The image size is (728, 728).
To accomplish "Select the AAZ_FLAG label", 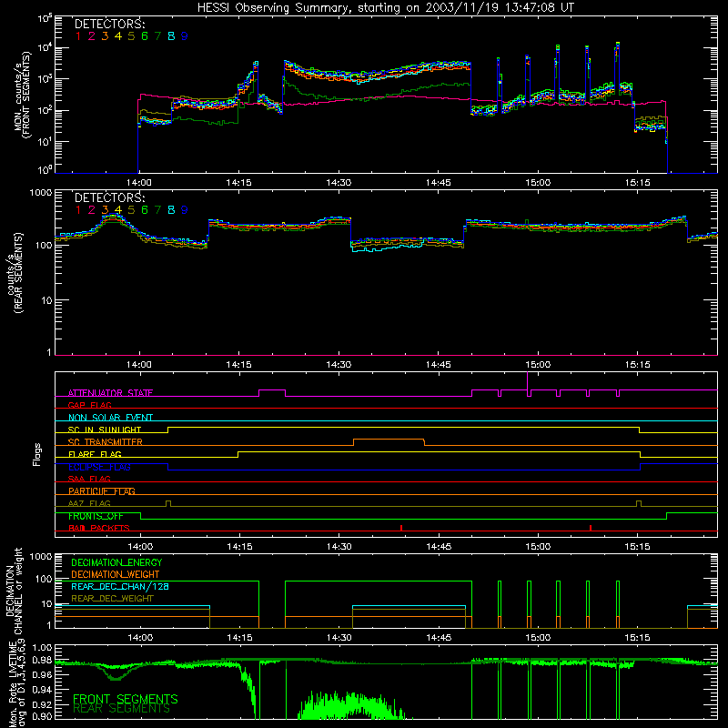I will click(89, 503).
